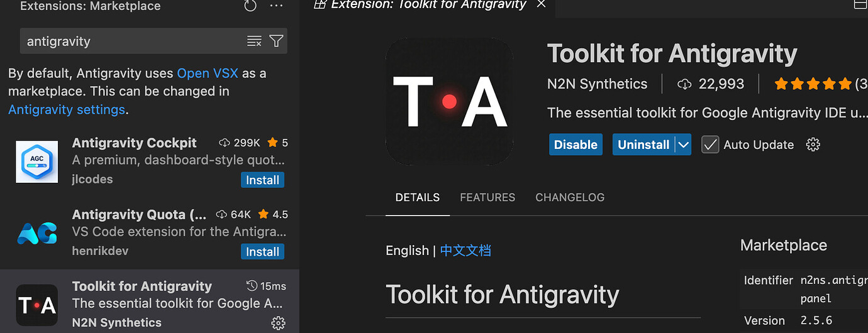Expand the Uninstall dropdown arrow

(684, 145)
